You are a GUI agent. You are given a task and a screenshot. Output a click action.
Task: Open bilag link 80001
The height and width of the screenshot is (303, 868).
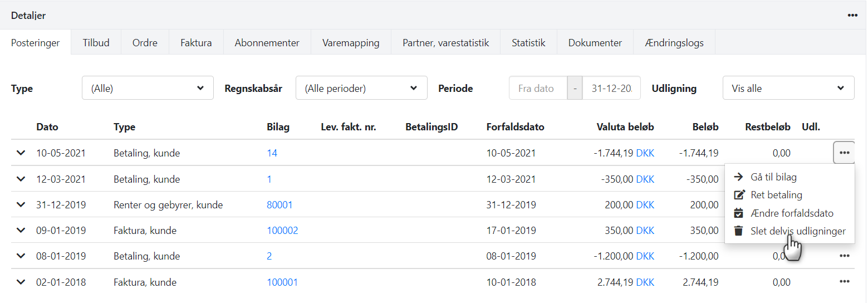279,205
